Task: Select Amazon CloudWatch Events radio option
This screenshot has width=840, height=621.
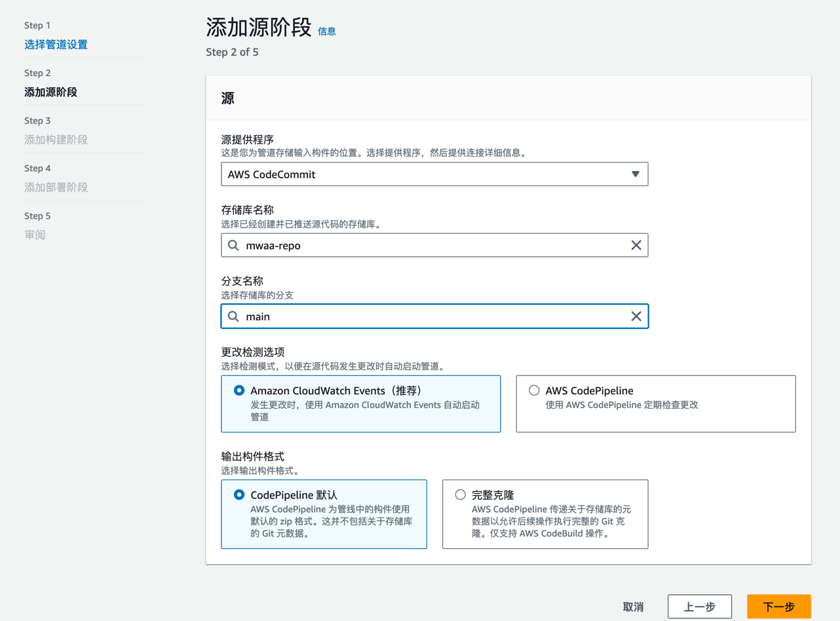Action: point(239,390)
